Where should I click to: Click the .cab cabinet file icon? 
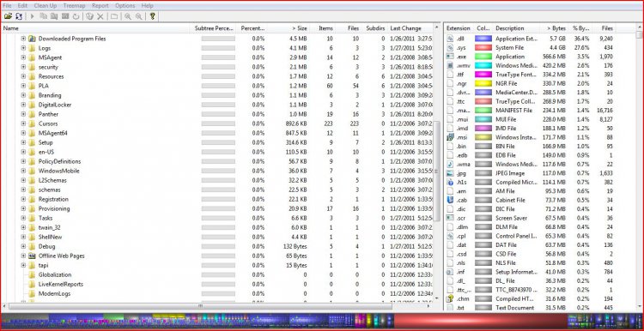tap(450, 200)
